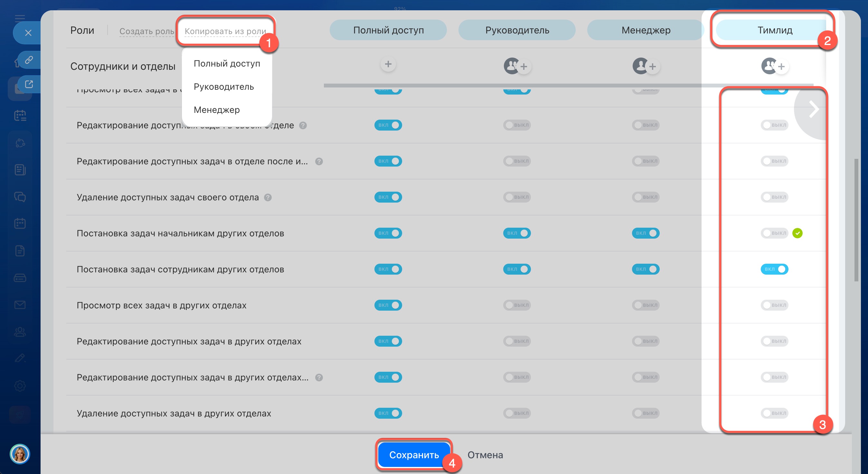Select Менеджер in the dropdown menu
The height and width of the screenshot is (474, 868).
tap(216, 110)
